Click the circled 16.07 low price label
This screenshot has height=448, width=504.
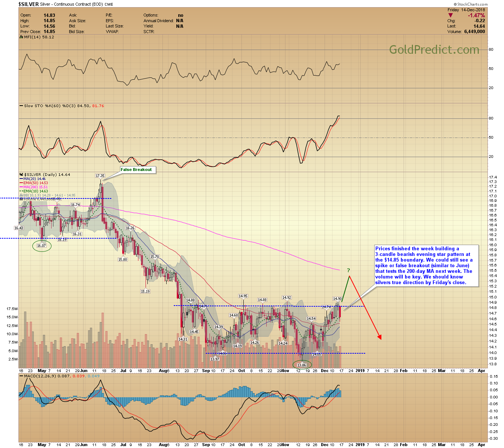[x=41, y=246]
